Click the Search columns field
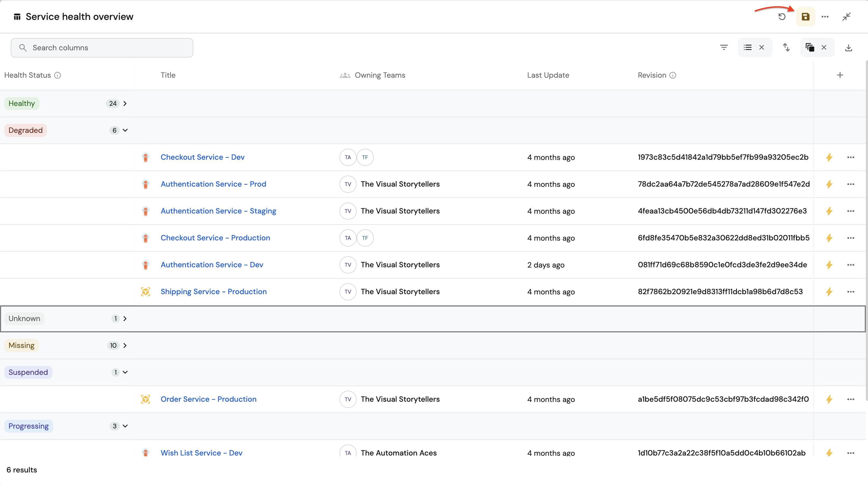Image resolution: width=868 pixels, height=484 pixels. pos(102,48)
